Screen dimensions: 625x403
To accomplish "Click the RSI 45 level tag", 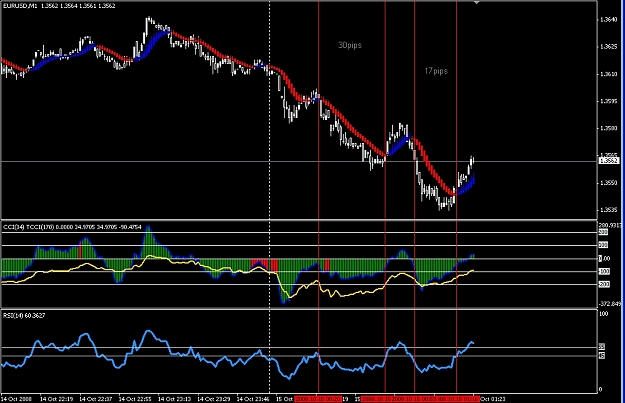I will (x=602, y=355).
